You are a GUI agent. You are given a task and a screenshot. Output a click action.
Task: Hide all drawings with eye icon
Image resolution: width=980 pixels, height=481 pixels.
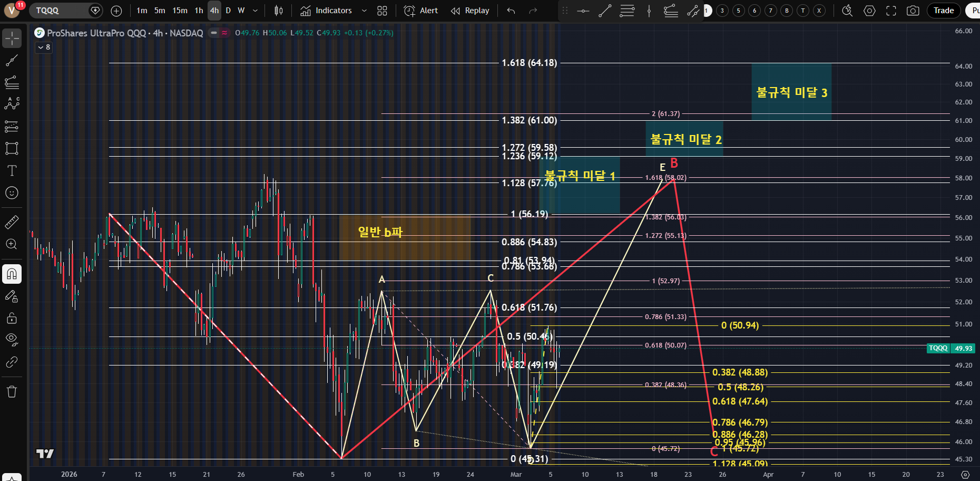12,339
